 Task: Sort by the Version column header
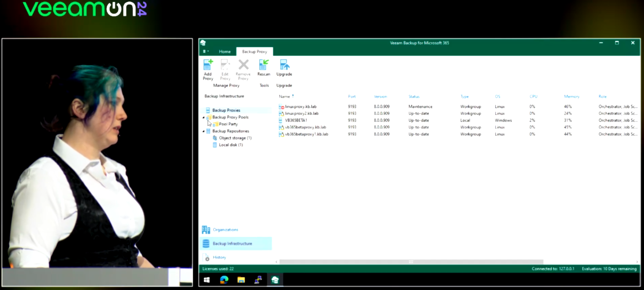coord(380,96)
